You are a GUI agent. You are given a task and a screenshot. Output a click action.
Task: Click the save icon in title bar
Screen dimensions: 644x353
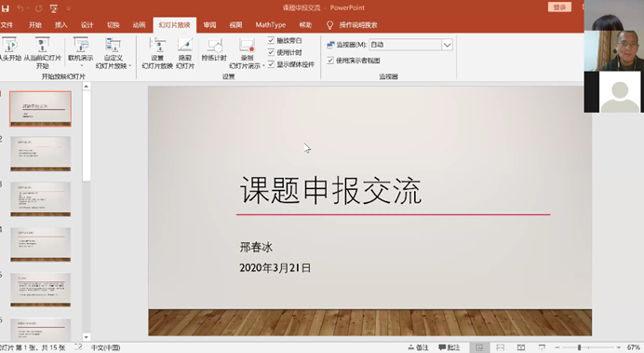[x=6, y=8]
